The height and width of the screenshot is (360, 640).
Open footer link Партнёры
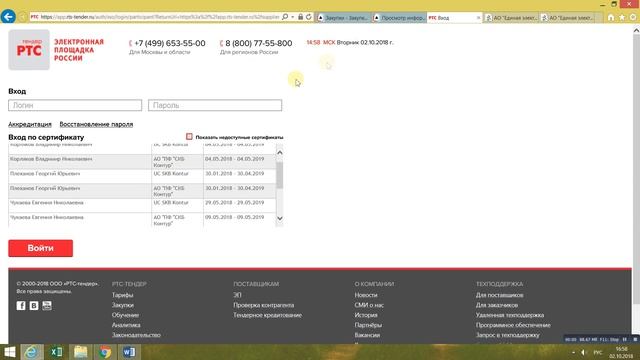tap(368, 325)
